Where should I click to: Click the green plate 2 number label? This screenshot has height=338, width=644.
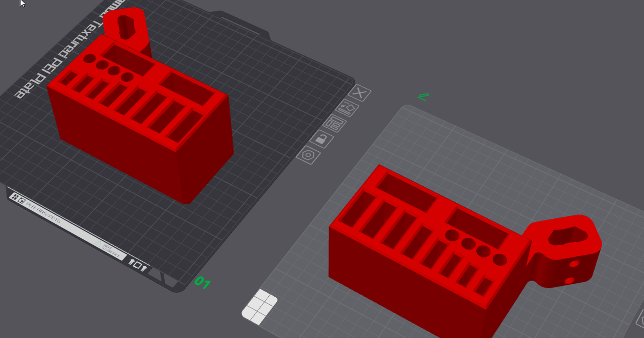[x=423, y=97]
